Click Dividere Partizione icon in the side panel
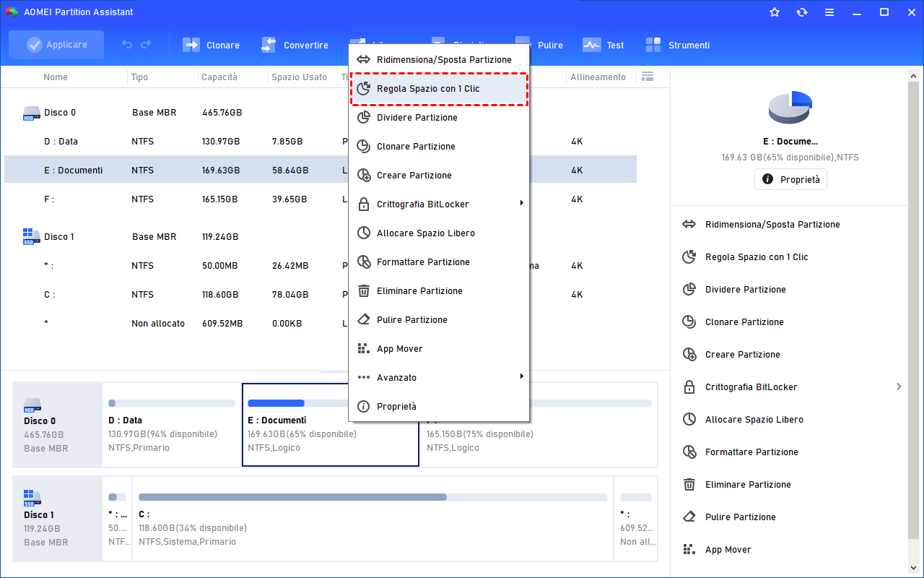Viewport: 924px width, 578px height. pos(689,290)
